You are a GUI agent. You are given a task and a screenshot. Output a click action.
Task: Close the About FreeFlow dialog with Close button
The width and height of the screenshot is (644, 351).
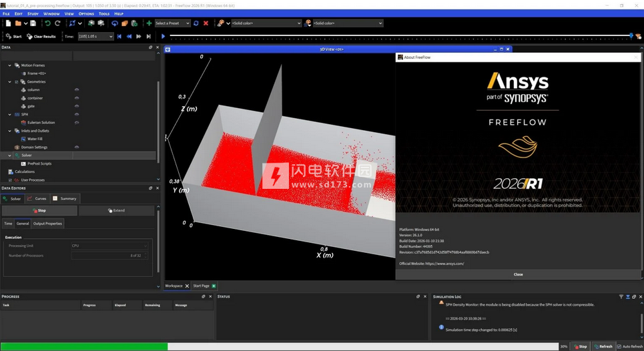[518, 274]
